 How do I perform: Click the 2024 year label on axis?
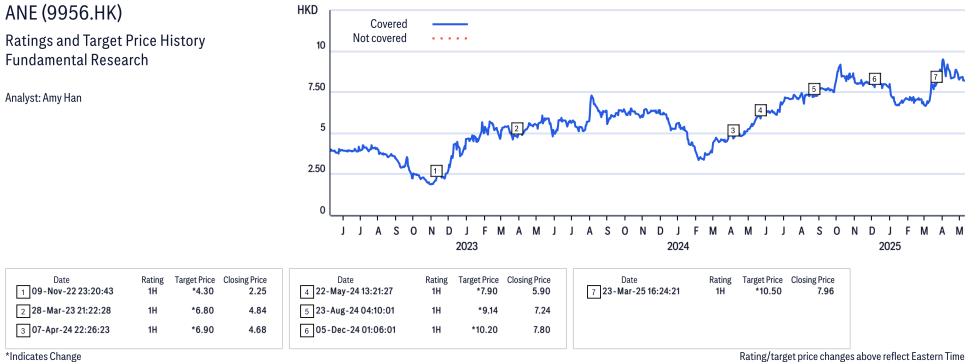coord(678,246)
